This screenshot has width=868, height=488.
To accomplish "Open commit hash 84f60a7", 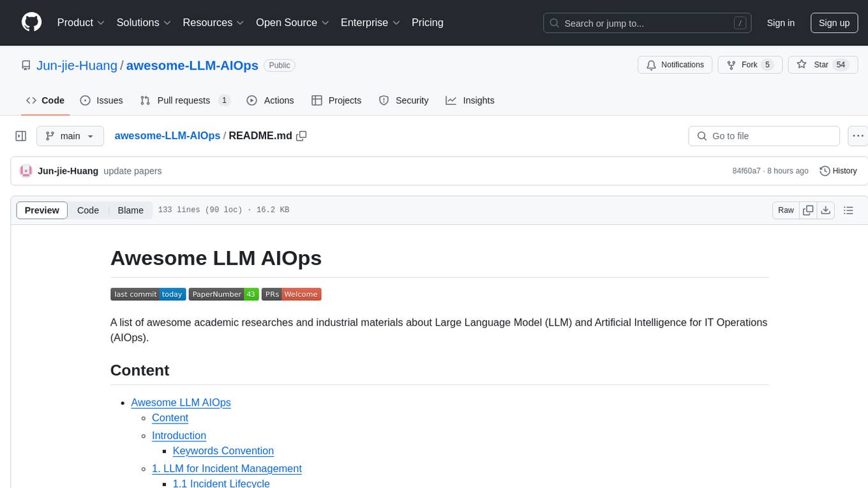I will [746, 171].
